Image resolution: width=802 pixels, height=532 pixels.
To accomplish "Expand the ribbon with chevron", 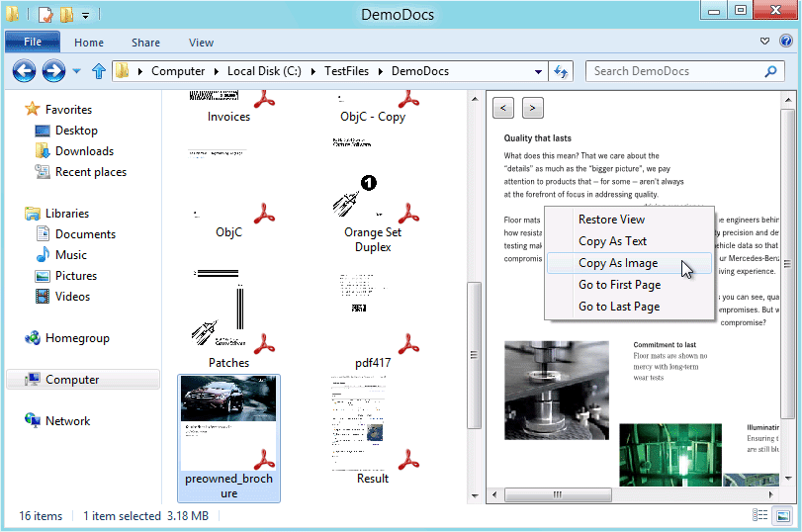I will pos(764,41).
